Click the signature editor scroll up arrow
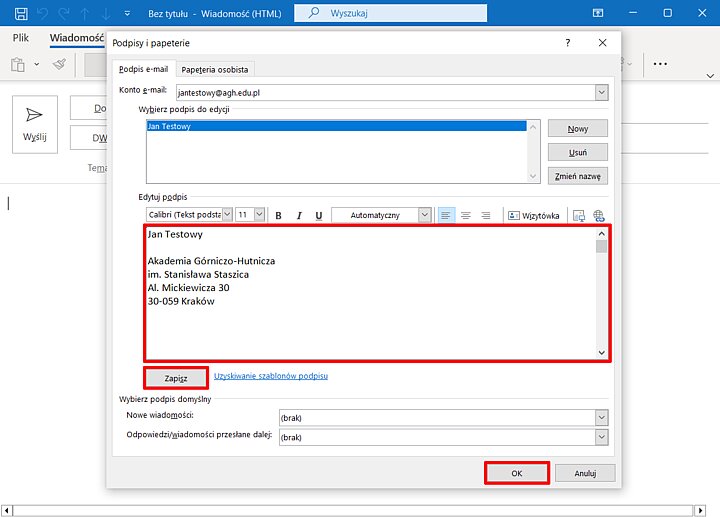 [602, 234]
